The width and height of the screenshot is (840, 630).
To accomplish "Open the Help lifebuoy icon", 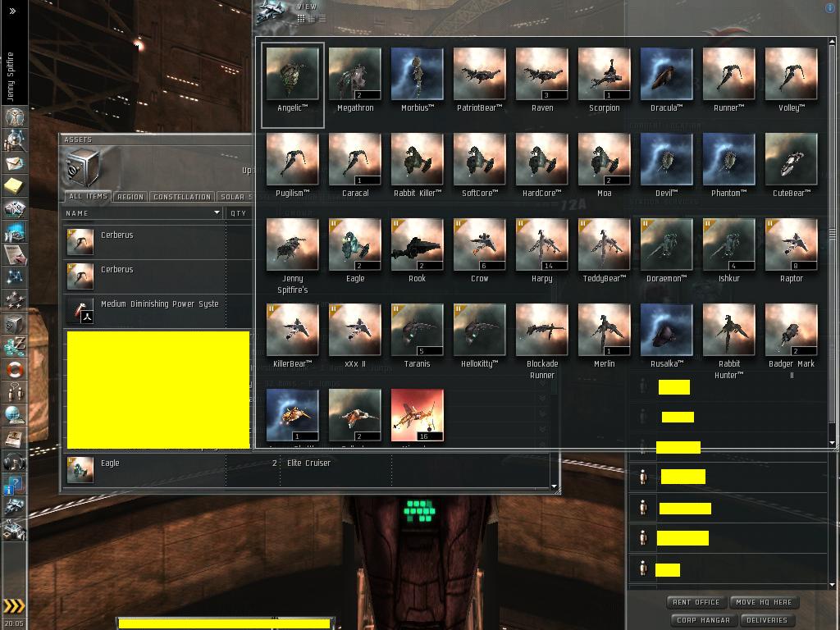I will [x=15, y=369].
